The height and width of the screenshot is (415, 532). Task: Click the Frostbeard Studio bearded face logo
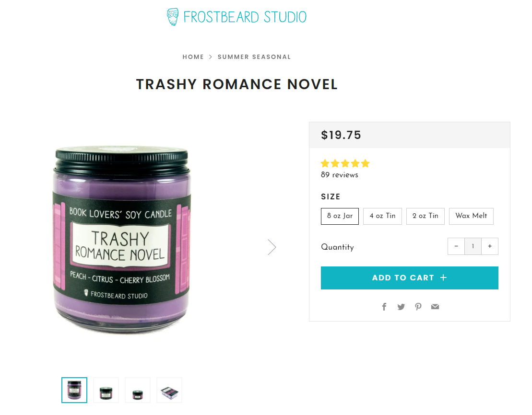(x=173, y=17)
